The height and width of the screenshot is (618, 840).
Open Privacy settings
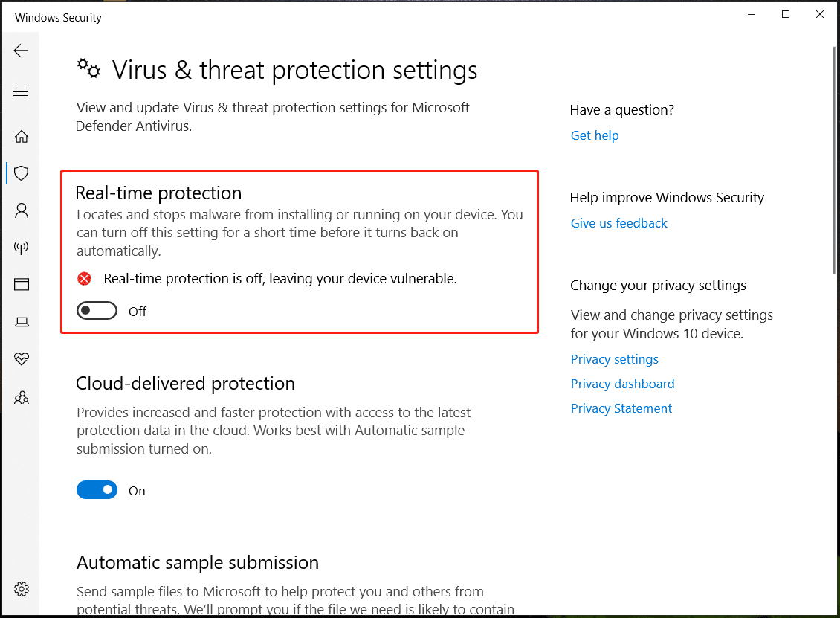point(614,358)
